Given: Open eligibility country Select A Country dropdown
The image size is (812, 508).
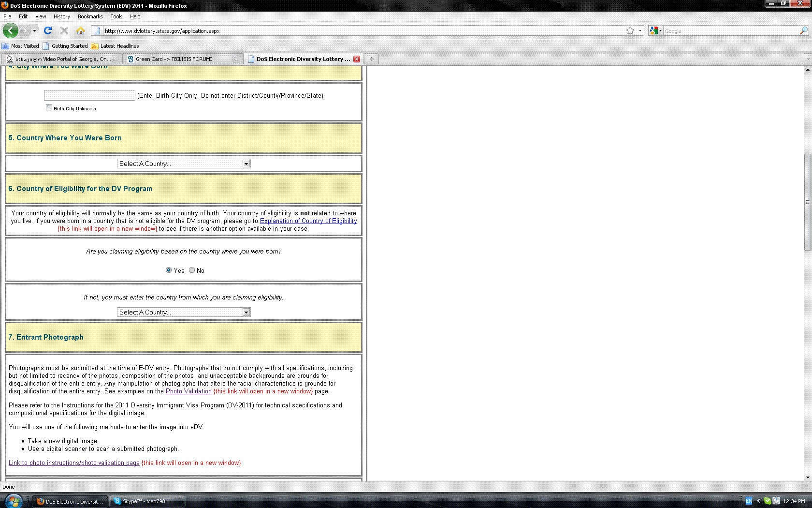Looking at the screenshot, I should 184,312.
